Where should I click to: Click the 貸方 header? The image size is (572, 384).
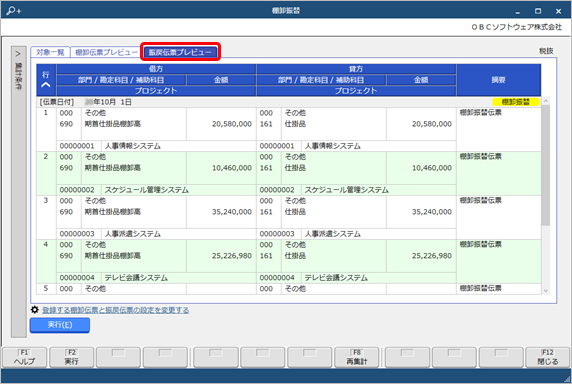coord(356,69)
